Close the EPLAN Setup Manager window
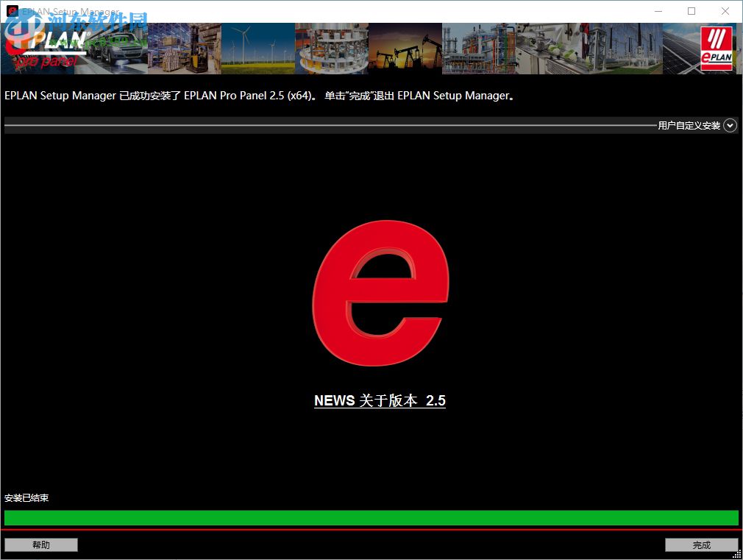 point(725,11)
